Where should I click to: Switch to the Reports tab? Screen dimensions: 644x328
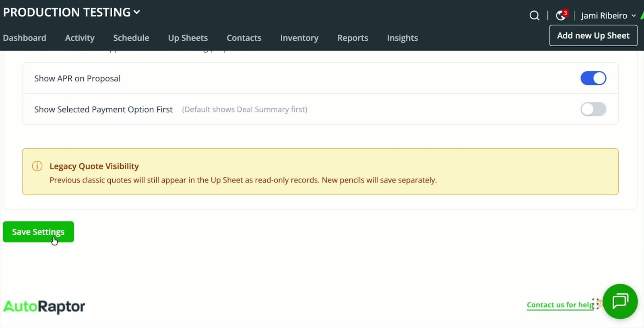pos(353,38)
